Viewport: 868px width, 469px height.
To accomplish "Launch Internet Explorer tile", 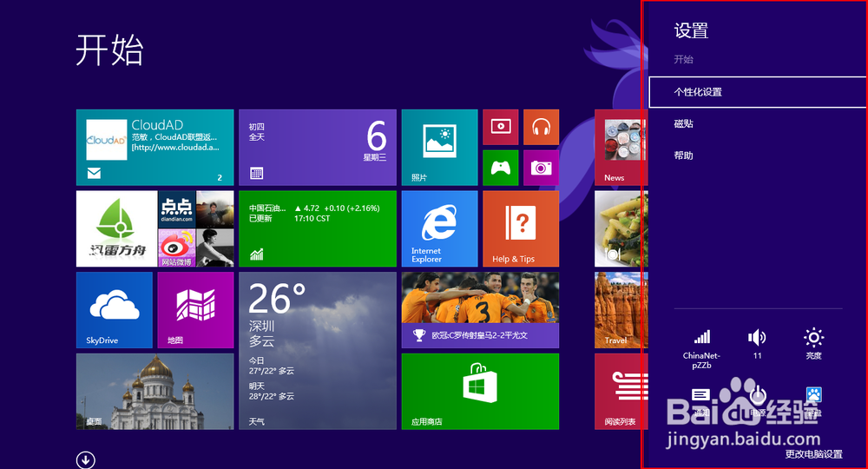I will pos(439,228).
